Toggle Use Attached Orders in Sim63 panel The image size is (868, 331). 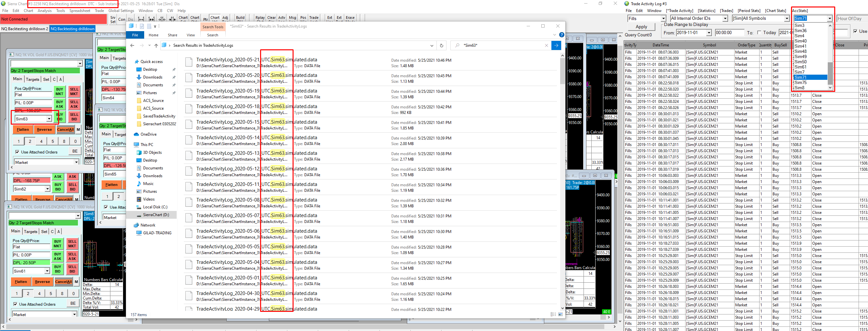click(x=18, y=152)
